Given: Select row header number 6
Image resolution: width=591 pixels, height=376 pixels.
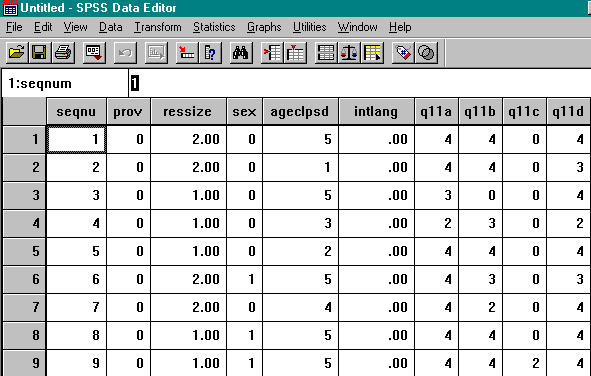Looking at the screenshot, I should click(24, 279).
